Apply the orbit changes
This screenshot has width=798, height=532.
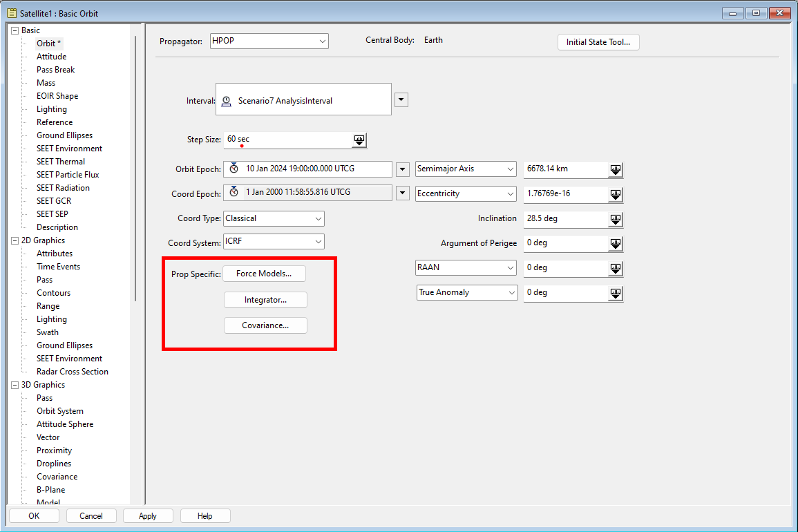tap(147, 515)
